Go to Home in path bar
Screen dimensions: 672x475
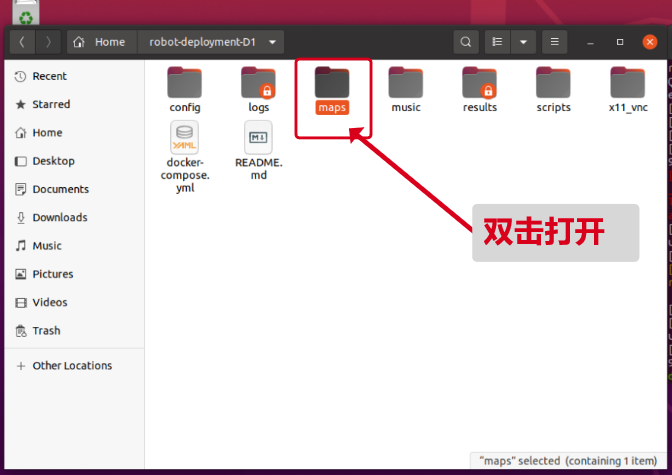(101, 42)
